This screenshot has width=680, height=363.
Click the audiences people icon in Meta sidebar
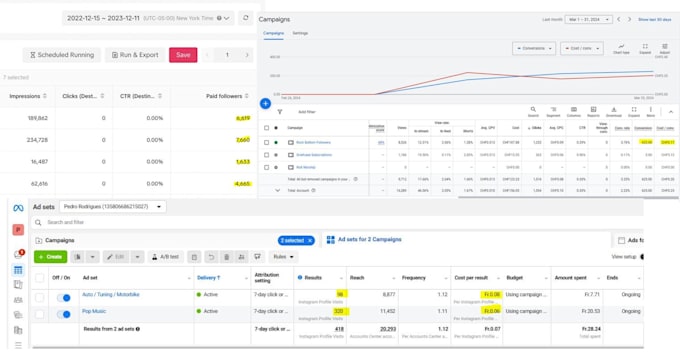pyautogui.click(x=18, y=300)
